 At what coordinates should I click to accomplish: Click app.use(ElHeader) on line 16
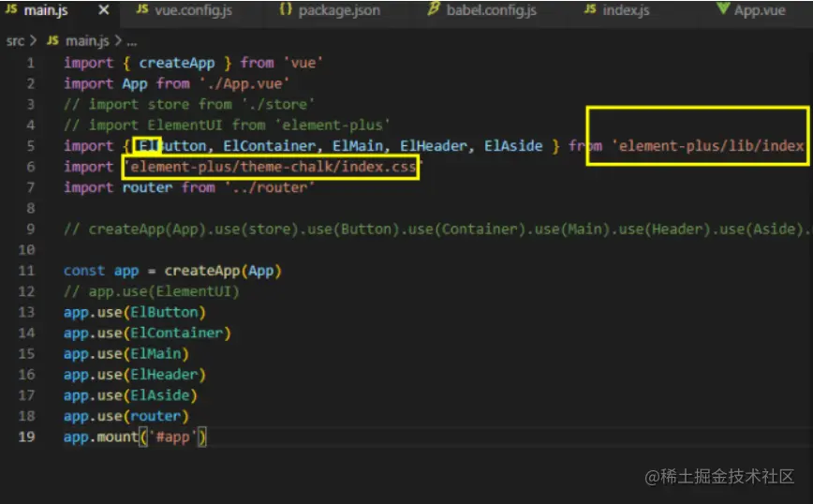coord(134,375)
